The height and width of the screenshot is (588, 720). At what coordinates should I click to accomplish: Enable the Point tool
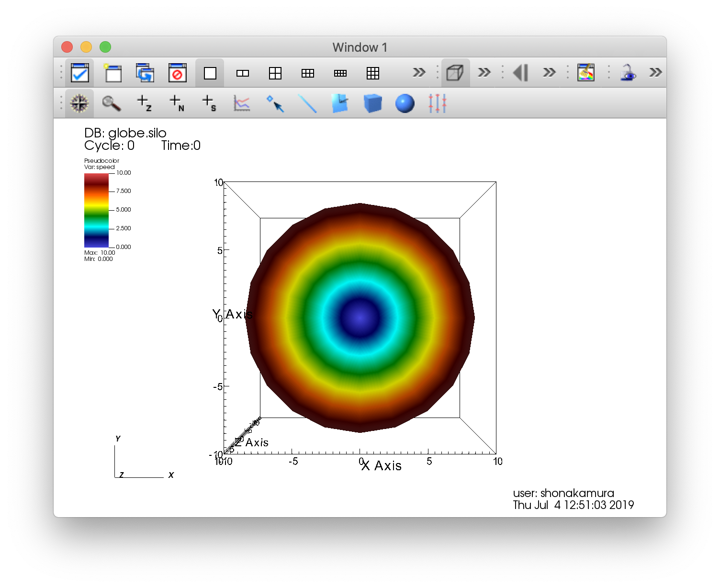click(275, 103)
